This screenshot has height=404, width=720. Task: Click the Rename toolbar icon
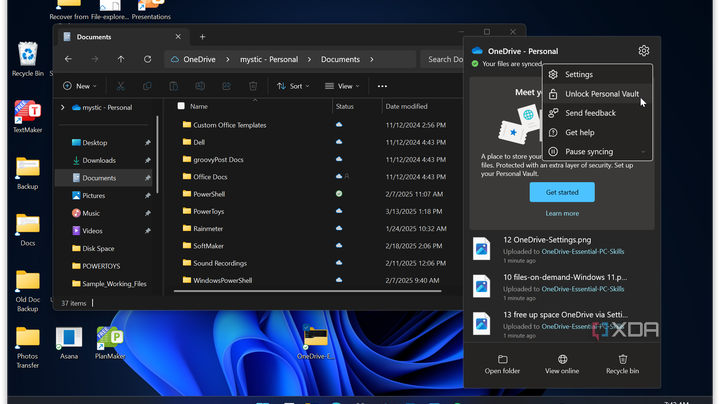(x=200, y=86)
